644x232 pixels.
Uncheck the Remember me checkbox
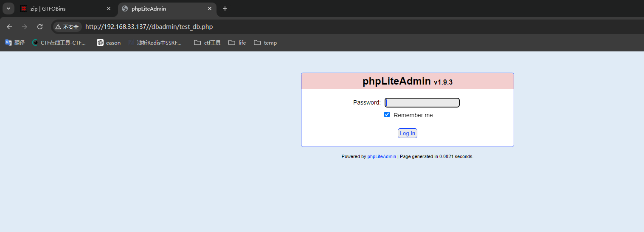coord(387,115)
